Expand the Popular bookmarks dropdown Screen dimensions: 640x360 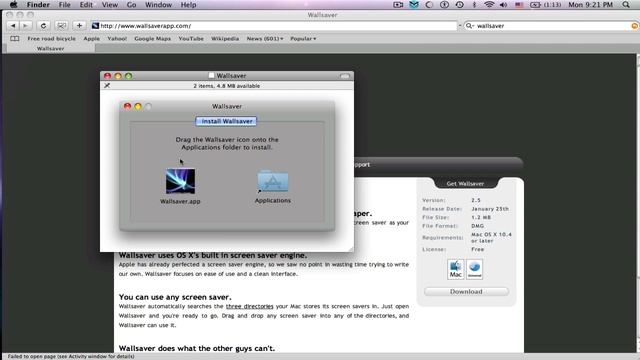tap(303, 38)
